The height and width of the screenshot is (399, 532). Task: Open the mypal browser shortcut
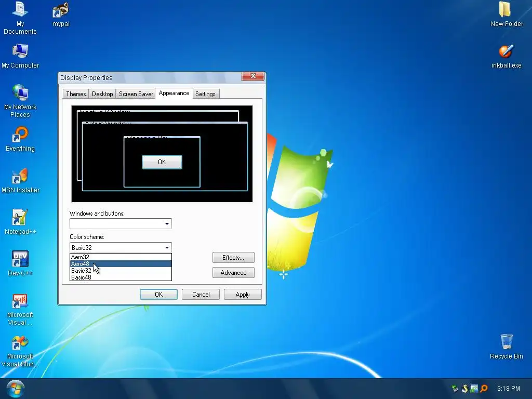(61, 15)
